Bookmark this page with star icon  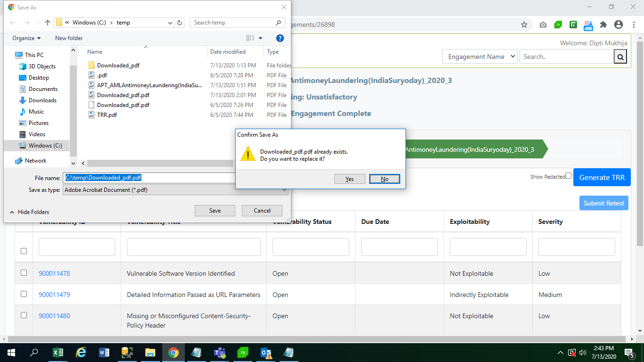tap(524, 25)
